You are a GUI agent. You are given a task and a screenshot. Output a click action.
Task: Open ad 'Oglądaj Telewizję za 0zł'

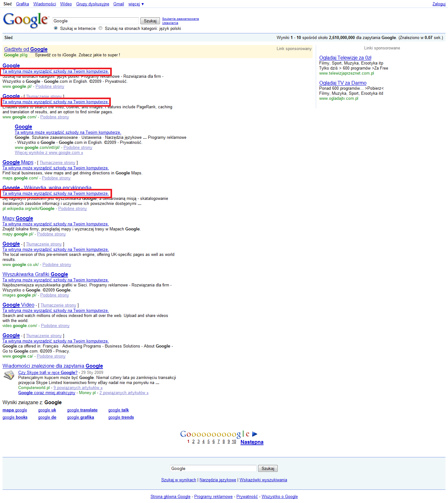345,58
